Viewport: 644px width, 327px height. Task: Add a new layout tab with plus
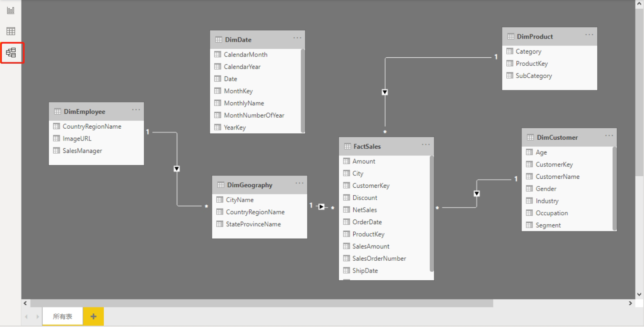(94, 316)
